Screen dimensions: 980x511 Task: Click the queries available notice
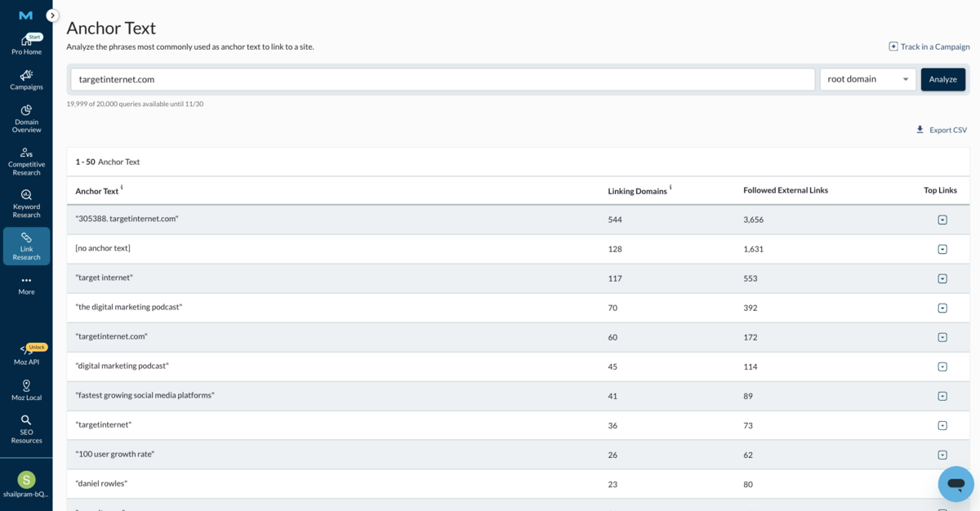[x=135, y=104]
